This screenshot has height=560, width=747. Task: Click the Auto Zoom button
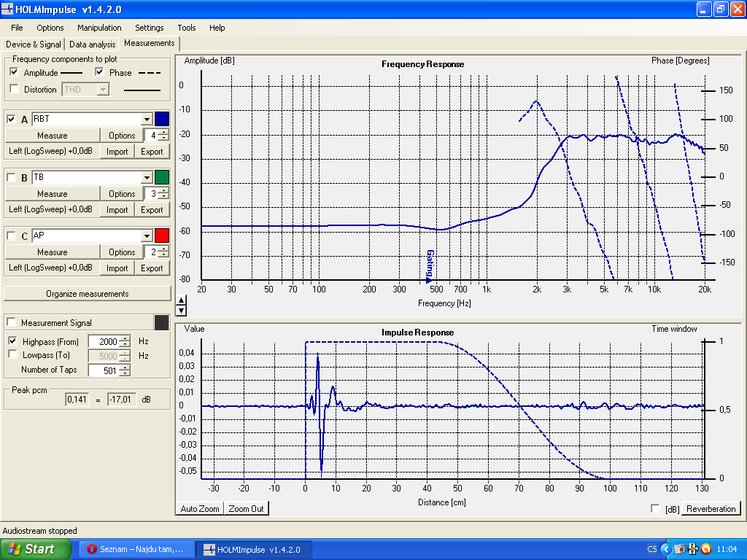pos(200,508)
